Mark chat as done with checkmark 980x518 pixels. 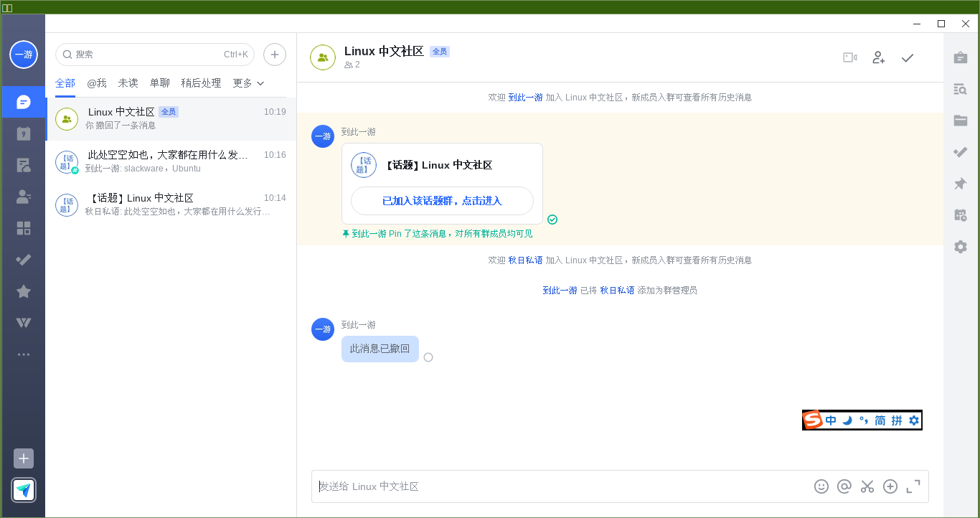908,57
